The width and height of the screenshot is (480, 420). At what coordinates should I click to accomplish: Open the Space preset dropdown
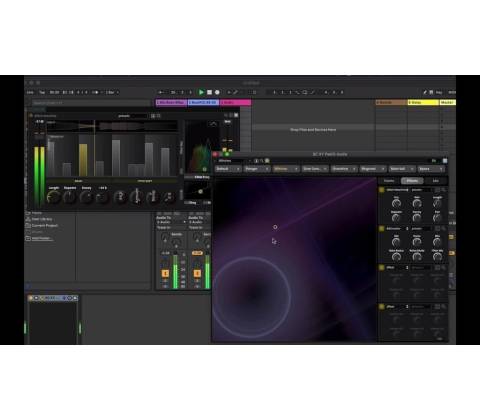pyautogui.click(x=431, y=169)
